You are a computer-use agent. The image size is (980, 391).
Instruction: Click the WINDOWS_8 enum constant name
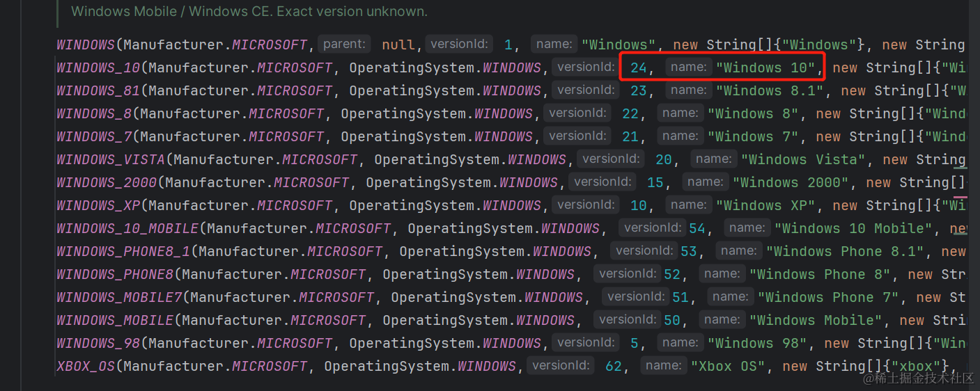tap(94, 113)
